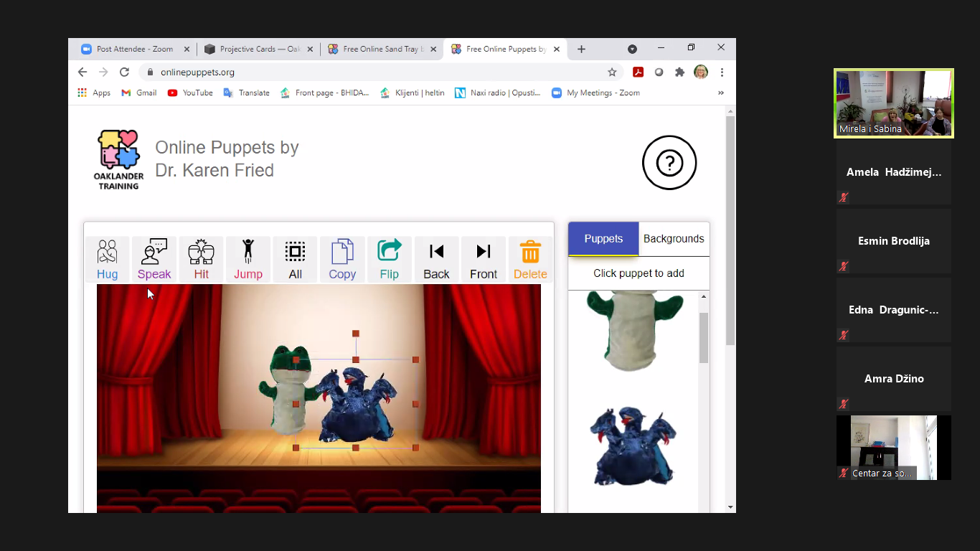Switch to the Backgrounds tab
The width and height of the screenshot is (980, 551).
click(674, 239)
